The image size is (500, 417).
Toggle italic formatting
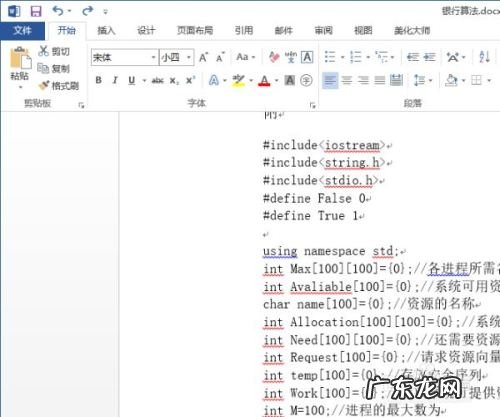[115, 80]
